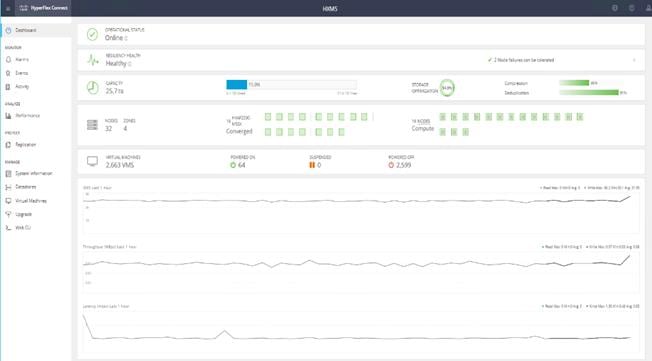Click the Activity sidebar icon
This screenshot has width=652, height=361.
(8, 87)
